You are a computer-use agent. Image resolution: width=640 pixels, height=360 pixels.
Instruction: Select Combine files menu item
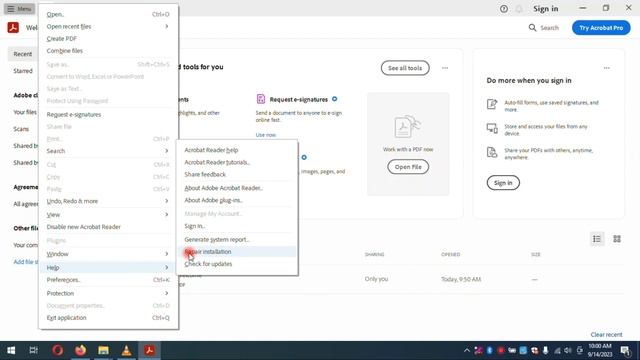(108, 51)
